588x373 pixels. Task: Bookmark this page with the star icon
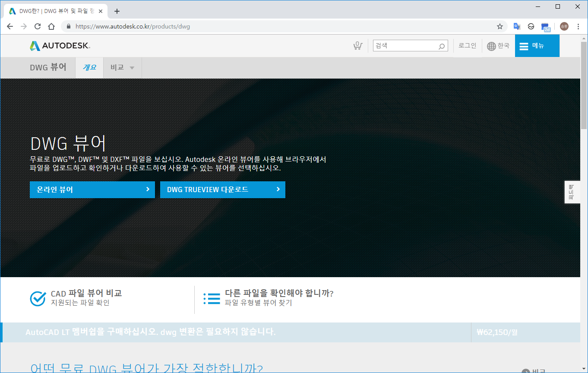point(500,26)
